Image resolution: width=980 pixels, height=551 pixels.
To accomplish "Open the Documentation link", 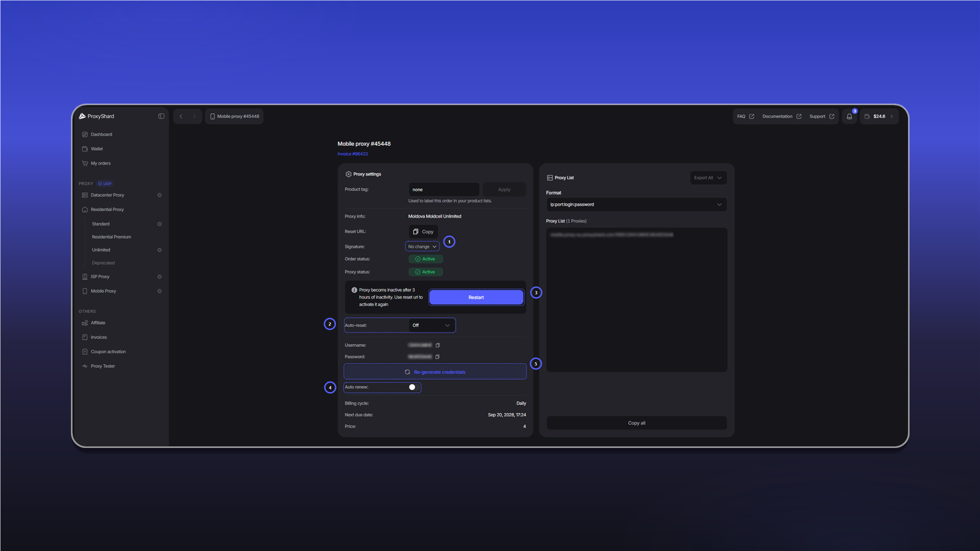I will pos(782,116).
